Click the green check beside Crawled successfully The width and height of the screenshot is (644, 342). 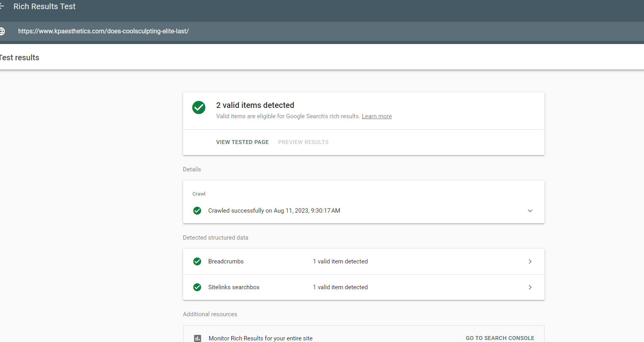[197, 211]
